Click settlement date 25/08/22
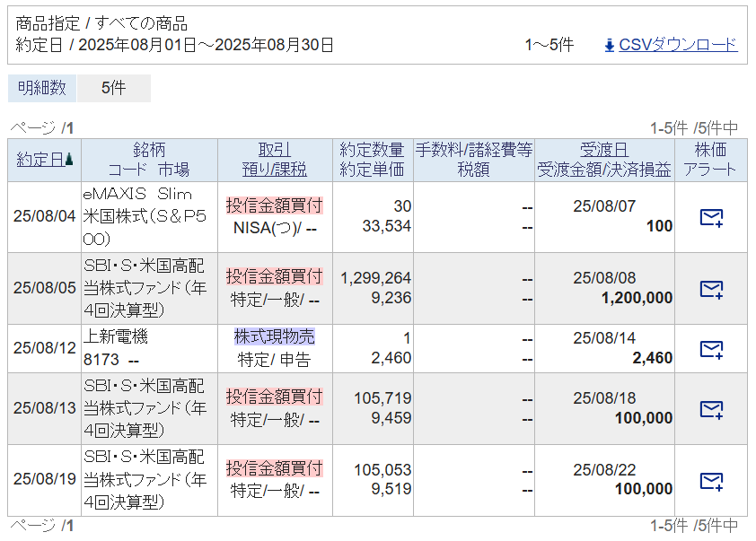 coord(604,470)
